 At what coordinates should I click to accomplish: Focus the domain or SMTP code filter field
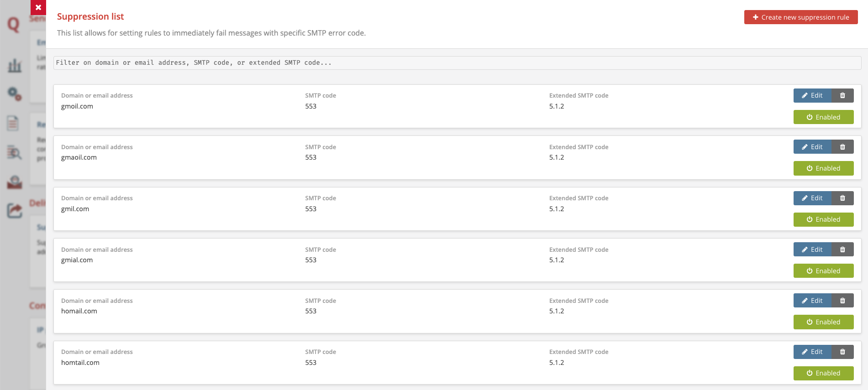pyautogui.click(x=457, y=63)
